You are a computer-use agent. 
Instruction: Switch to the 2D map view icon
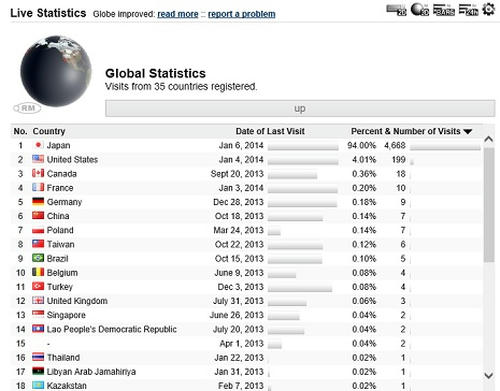(x=396, y=10)
